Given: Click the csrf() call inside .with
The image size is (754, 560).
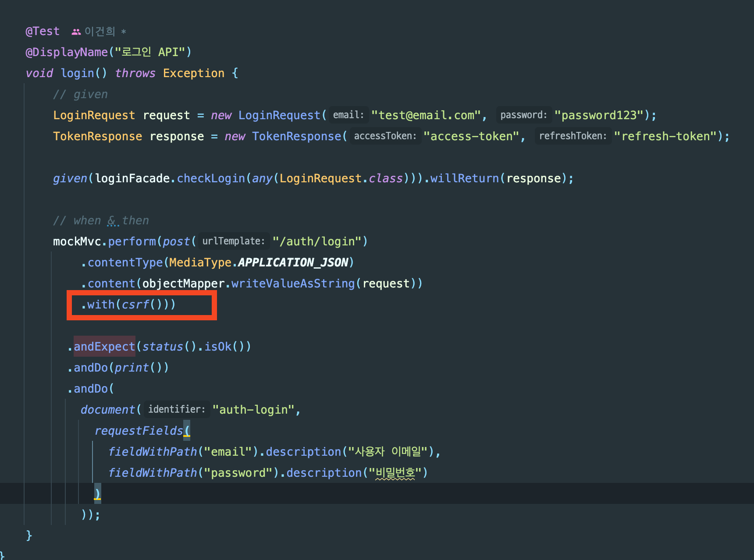Looking at the screenshot, I should point(142,305).
